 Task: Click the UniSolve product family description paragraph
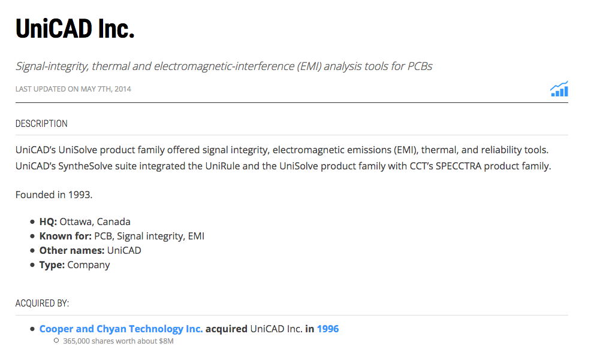pyautogui.click(x=282, y=157)
